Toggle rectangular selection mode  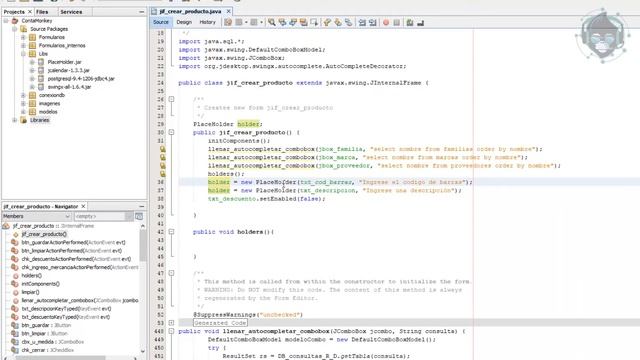click(x=314, y=22)
